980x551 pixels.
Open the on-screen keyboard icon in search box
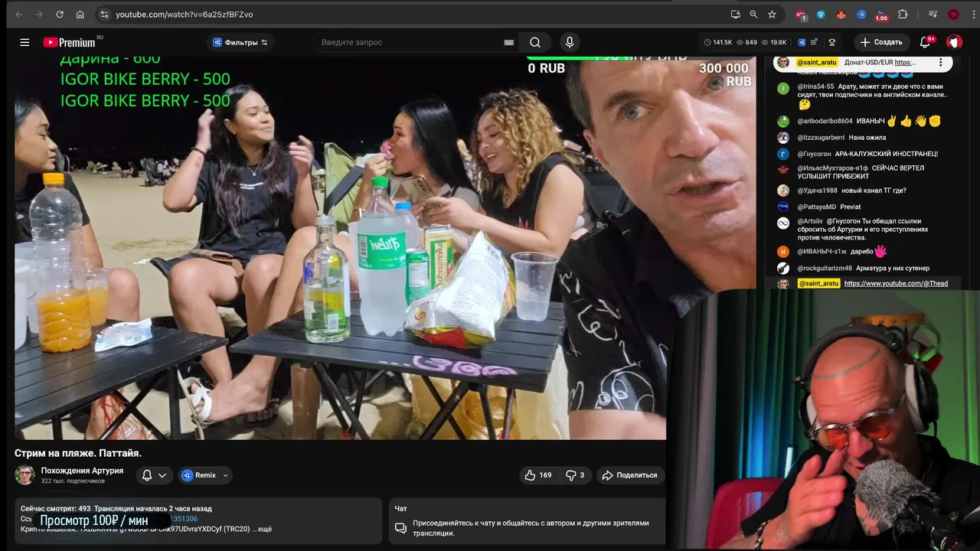tap(508, 43)
